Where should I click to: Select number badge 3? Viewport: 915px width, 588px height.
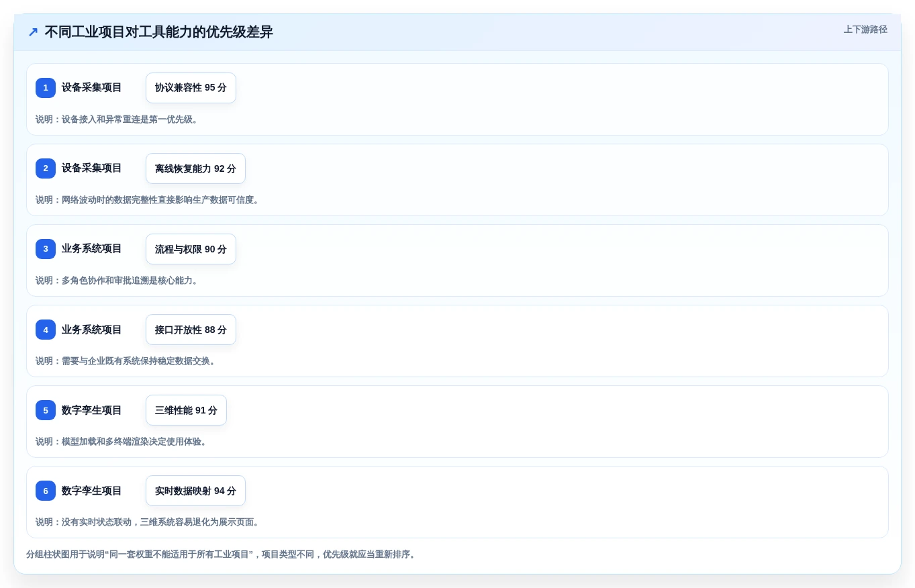[46, 249]
